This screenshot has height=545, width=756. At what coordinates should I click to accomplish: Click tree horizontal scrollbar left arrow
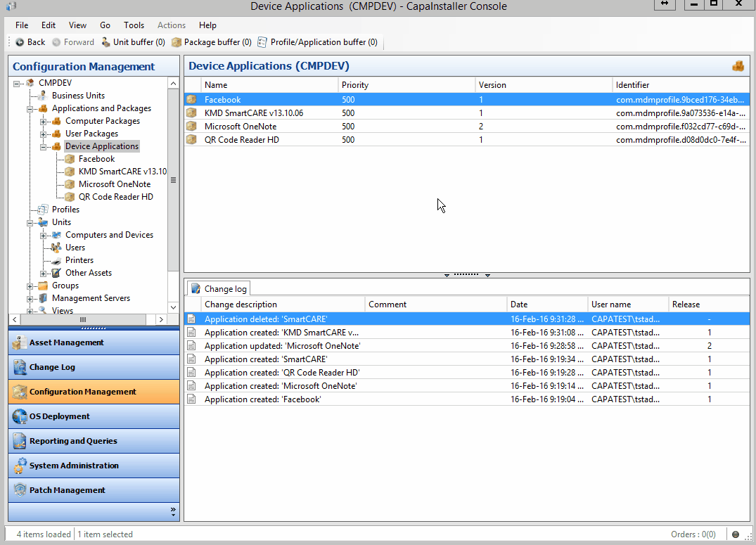[x=15, y=319]
